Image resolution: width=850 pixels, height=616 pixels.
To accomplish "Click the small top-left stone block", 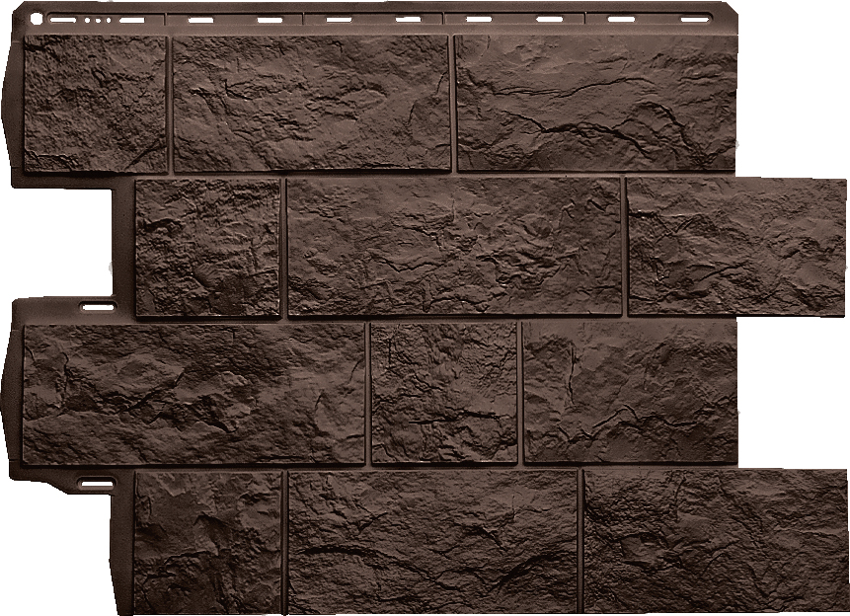I will 95,104.
